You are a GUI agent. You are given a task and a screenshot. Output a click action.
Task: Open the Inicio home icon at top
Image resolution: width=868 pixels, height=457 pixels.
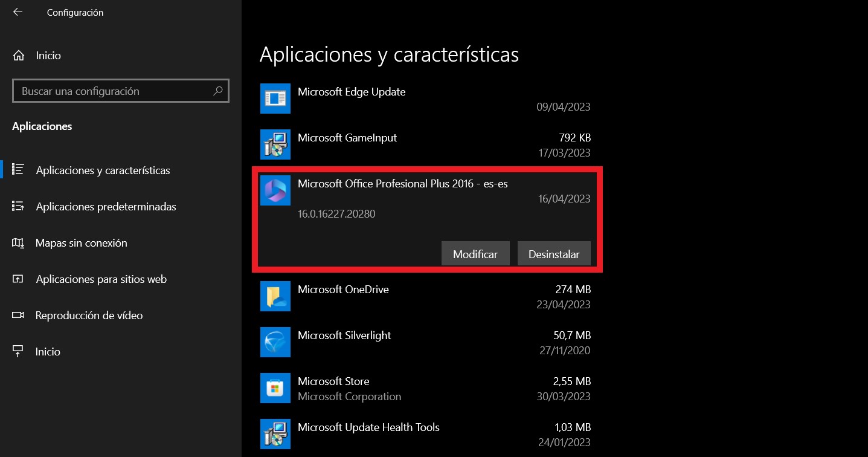point(18,56)
